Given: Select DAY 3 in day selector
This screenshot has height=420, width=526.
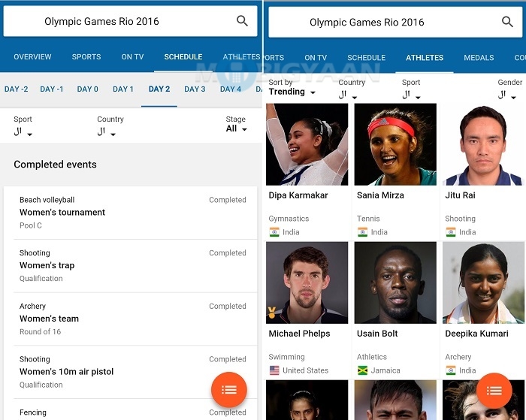Looking at the screenshot, I should (x=195, y=89).
